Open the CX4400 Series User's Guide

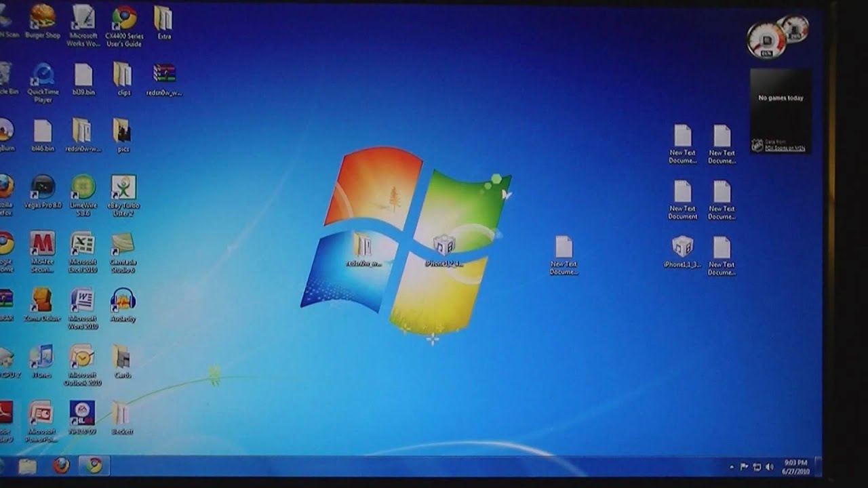[123, 26]
